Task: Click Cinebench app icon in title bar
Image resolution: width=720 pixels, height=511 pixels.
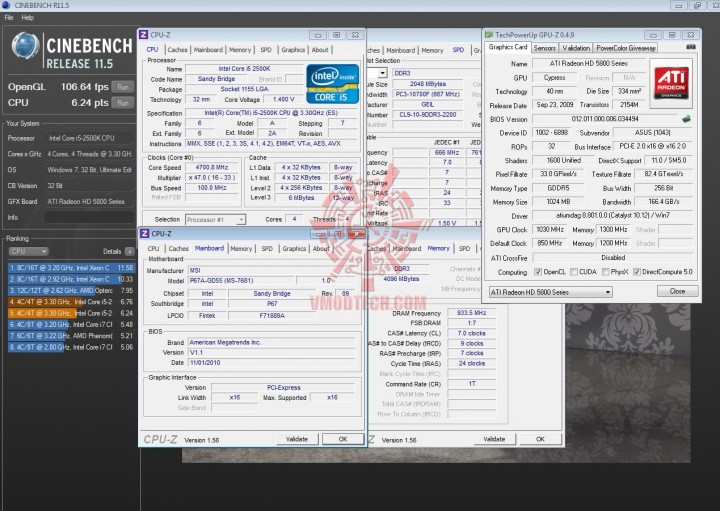Action: pyautogui.click(x=6, y=5)
